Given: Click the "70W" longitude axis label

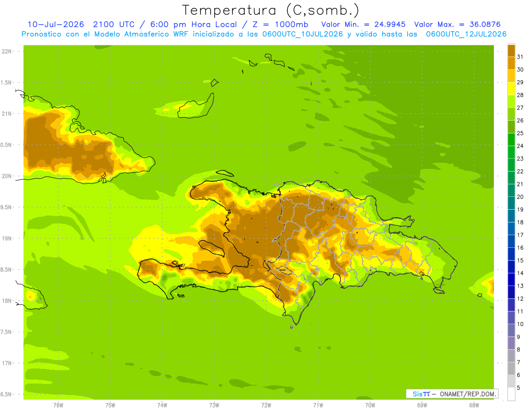Looking at the screenshot, I should coord(370,405).
